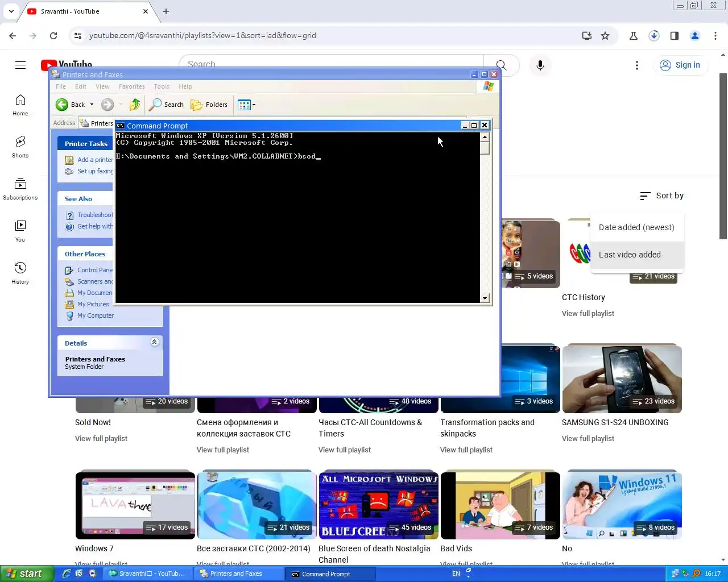Open Control Panel under Other Places

coord(94,270)
